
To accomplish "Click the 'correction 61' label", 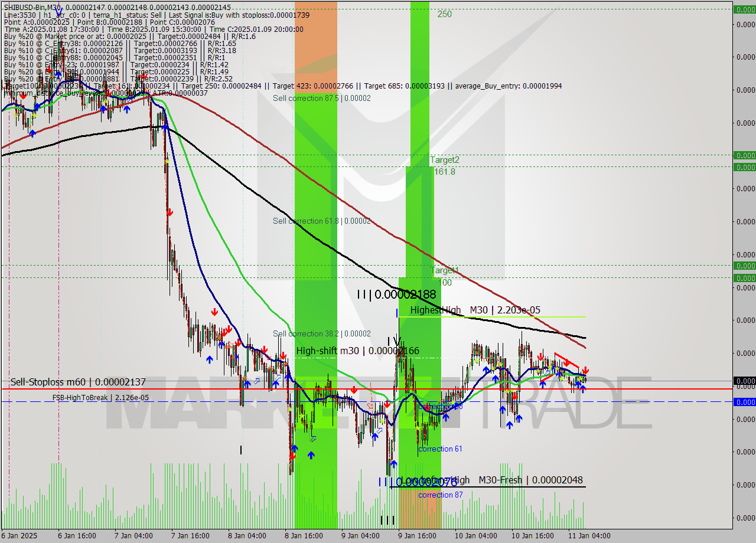I will (x=440, y=449).
